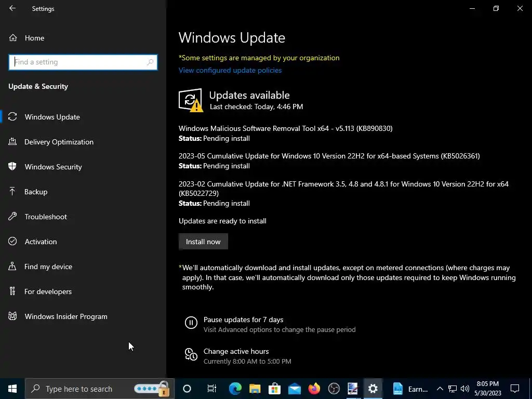Open 'View configured update policies' link
The height and width of the screenshot is (399, 532).
point(230,70)
